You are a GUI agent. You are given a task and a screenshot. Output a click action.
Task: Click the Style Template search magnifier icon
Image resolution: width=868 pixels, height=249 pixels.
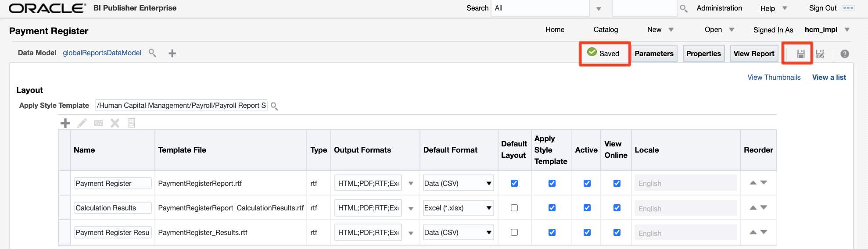pyautogui.click(x=274, y=106)
